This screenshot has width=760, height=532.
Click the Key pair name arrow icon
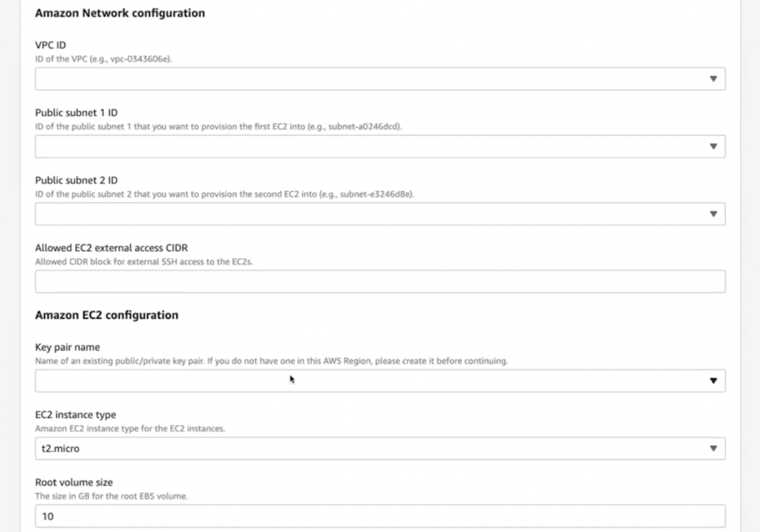point(713,380)
